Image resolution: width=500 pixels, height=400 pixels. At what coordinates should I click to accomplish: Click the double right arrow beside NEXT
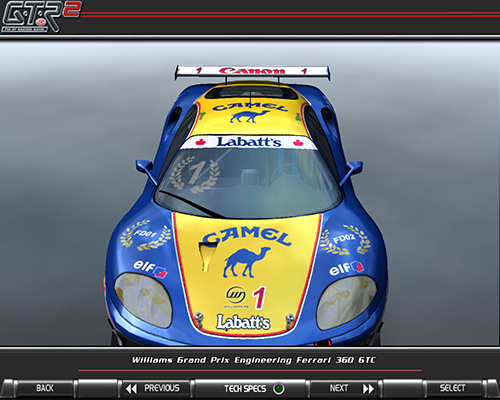pyautogui.click(x=368, y=389)
